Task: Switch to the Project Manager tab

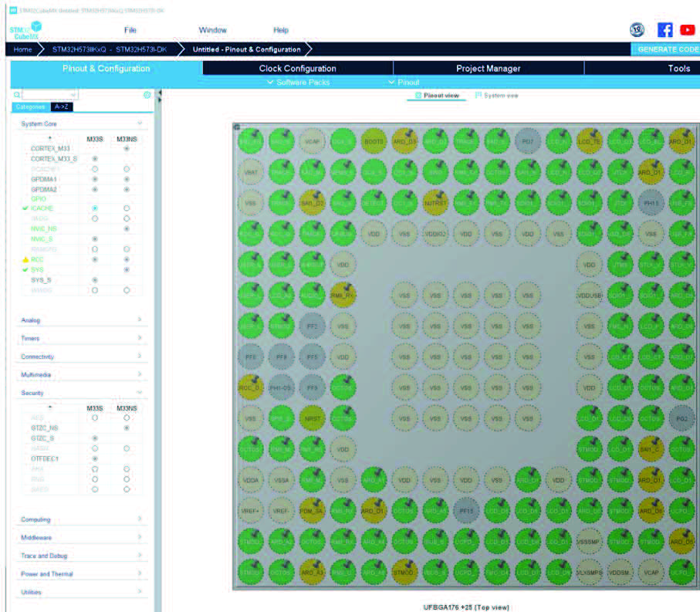Action: tap(489, 68)
